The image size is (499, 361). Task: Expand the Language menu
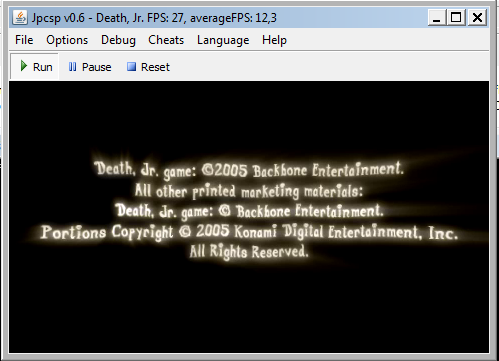point(223,40)
